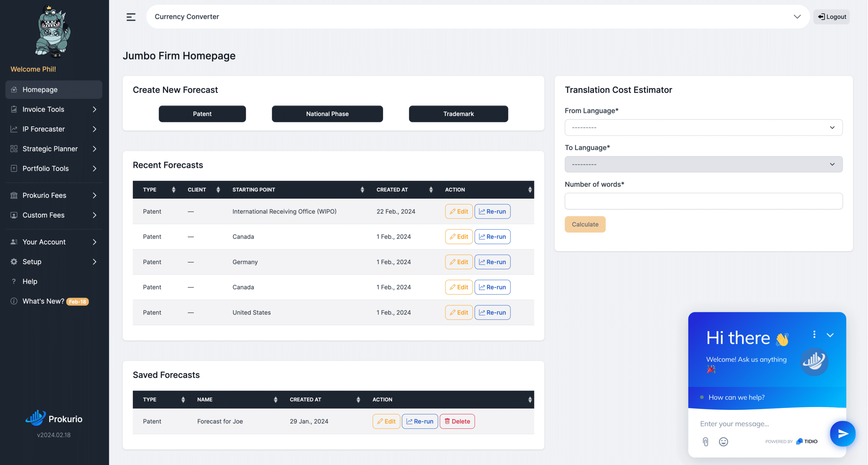This screenshot has width=868, height=465.
Task: Re-run the Germany patent forecast
Action: [x=492, y=262]
